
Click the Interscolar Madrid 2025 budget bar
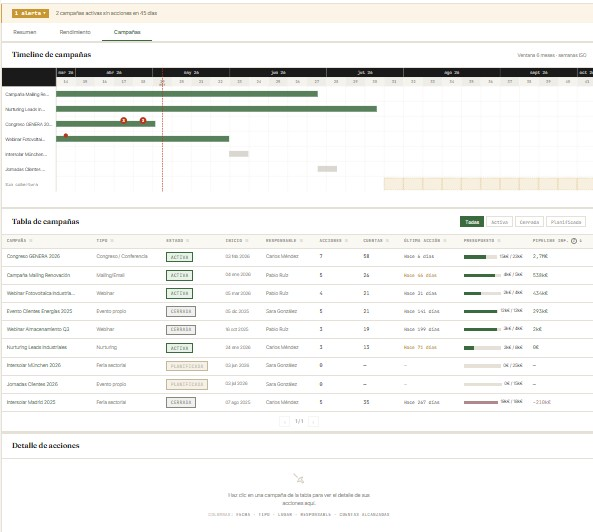(481, 402)
